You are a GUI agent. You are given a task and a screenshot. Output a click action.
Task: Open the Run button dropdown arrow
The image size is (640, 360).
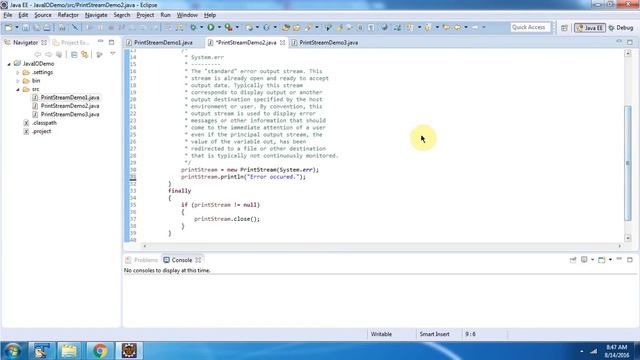[x=219, y=27]
